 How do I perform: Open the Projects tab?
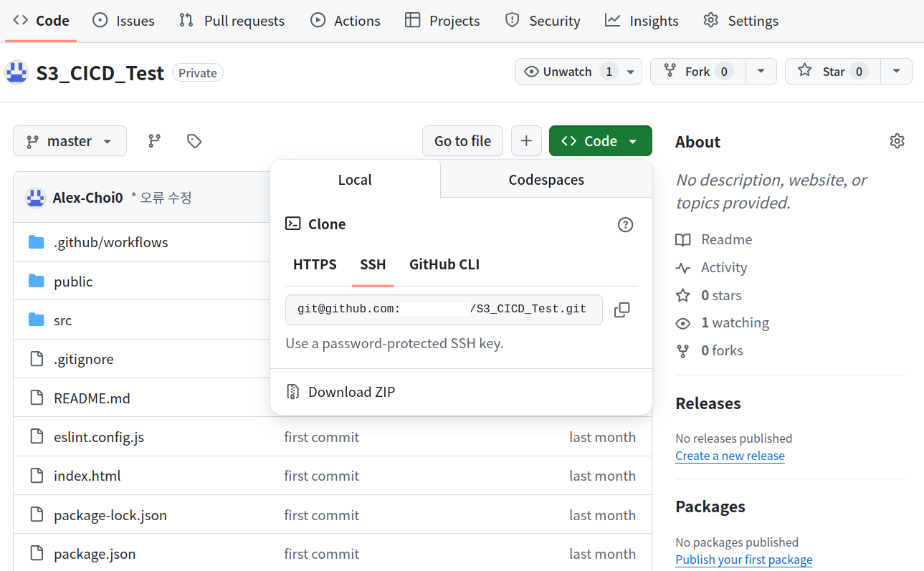(x=442, y=21)
